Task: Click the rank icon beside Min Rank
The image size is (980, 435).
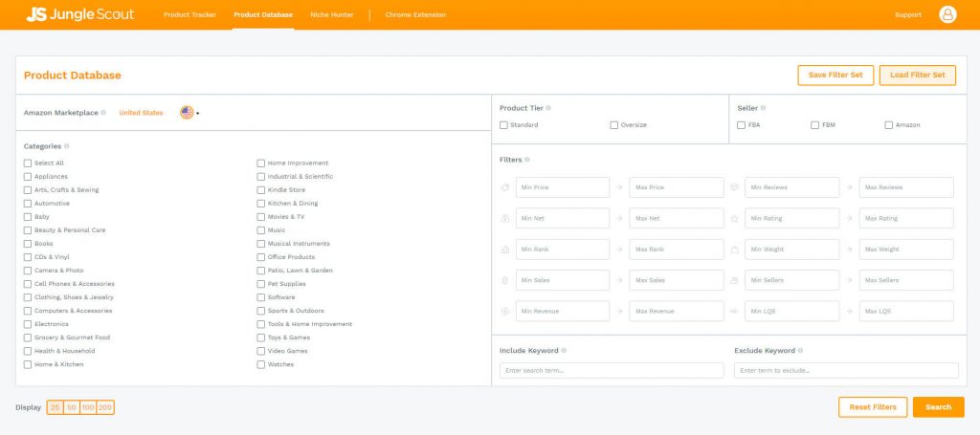Action: 505,250
